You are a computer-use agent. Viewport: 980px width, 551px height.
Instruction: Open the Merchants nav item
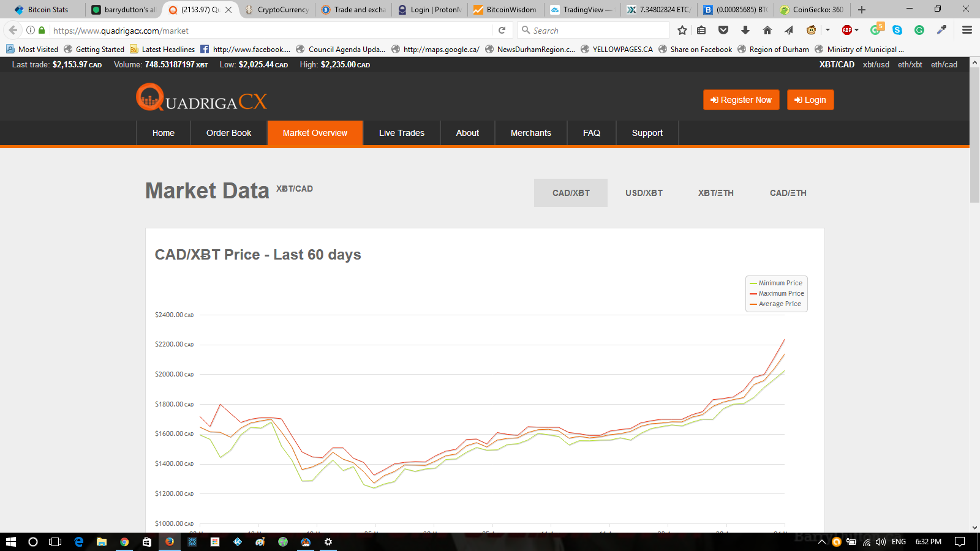click(x=531, y=133)
